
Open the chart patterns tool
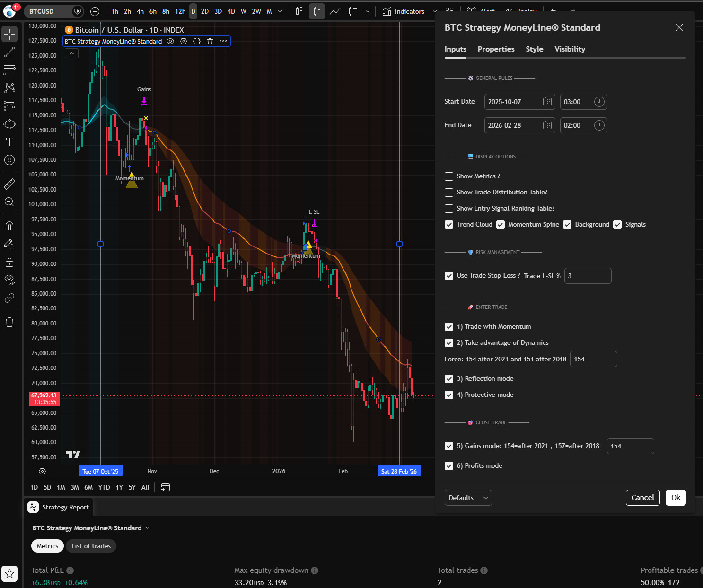[9, 88]
